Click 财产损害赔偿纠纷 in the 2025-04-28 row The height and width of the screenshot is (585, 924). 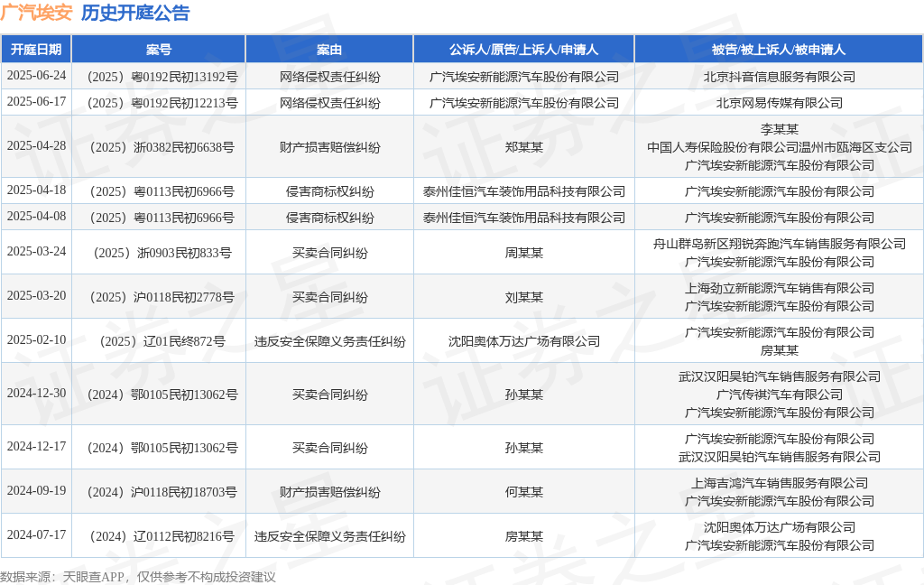tap(330, 147)
